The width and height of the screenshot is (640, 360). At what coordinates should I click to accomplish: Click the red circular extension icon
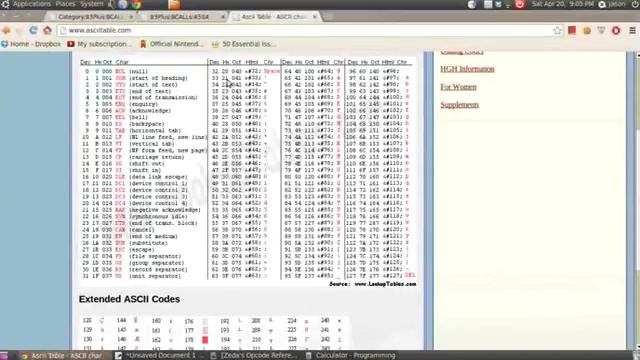616,31
